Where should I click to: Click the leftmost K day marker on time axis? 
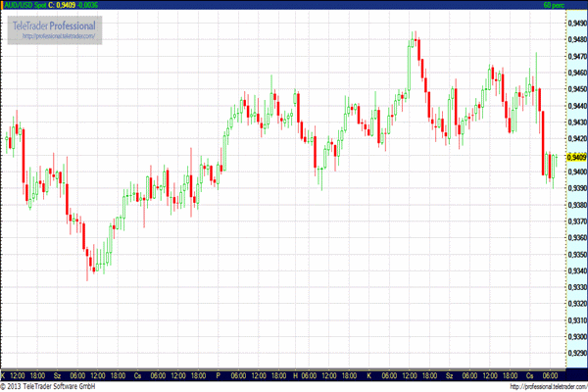tap(3, 375)
